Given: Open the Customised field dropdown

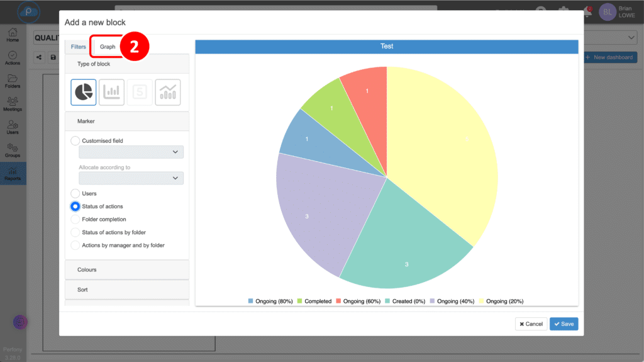Looking at the screenshot, I should [131, 152].
